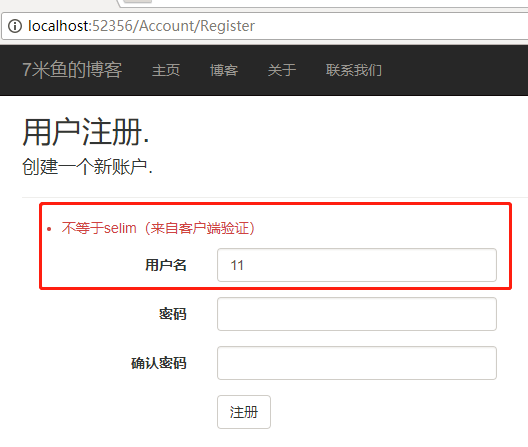Open the 关于 nav item
Image resolution: width=528 pixels, height=447 pixels.
pos(282,70)
